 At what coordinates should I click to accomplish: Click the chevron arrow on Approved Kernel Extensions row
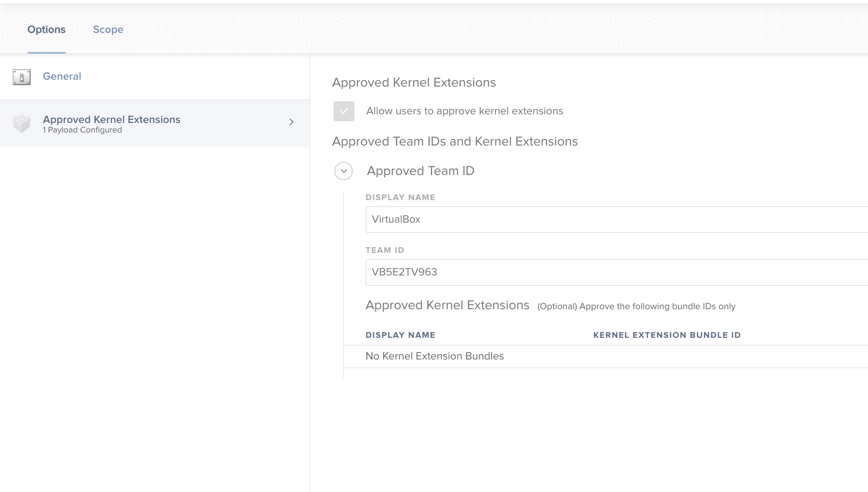coord(291,122)
